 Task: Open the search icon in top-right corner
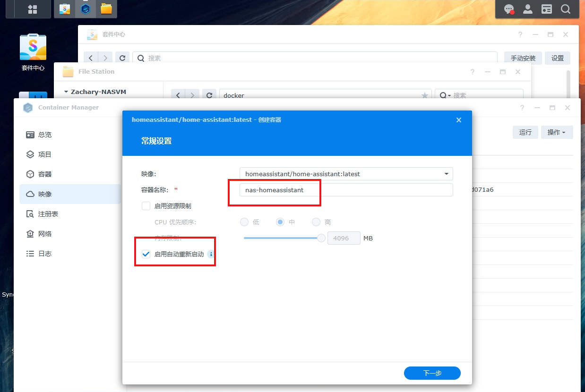[x=566, y=9]
